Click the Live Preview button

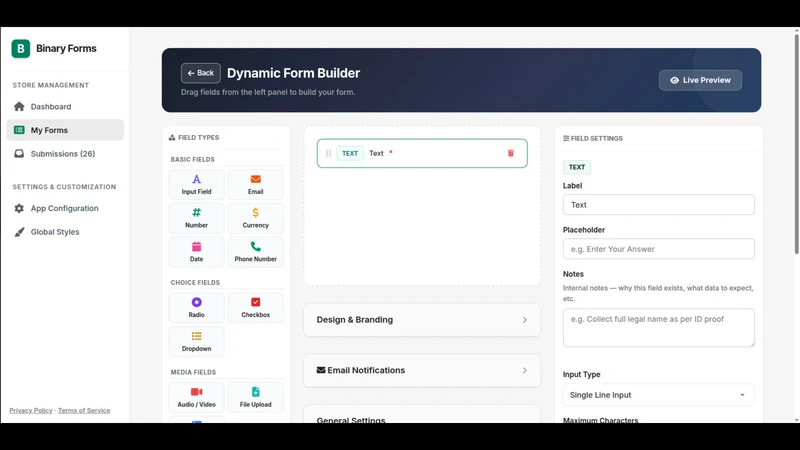pos(701,80)
